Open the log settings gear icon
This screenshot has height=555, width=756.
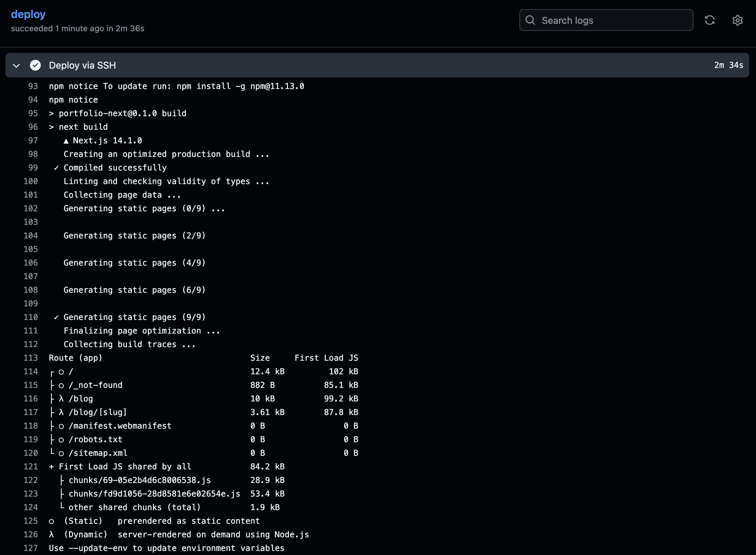point(738,20)
